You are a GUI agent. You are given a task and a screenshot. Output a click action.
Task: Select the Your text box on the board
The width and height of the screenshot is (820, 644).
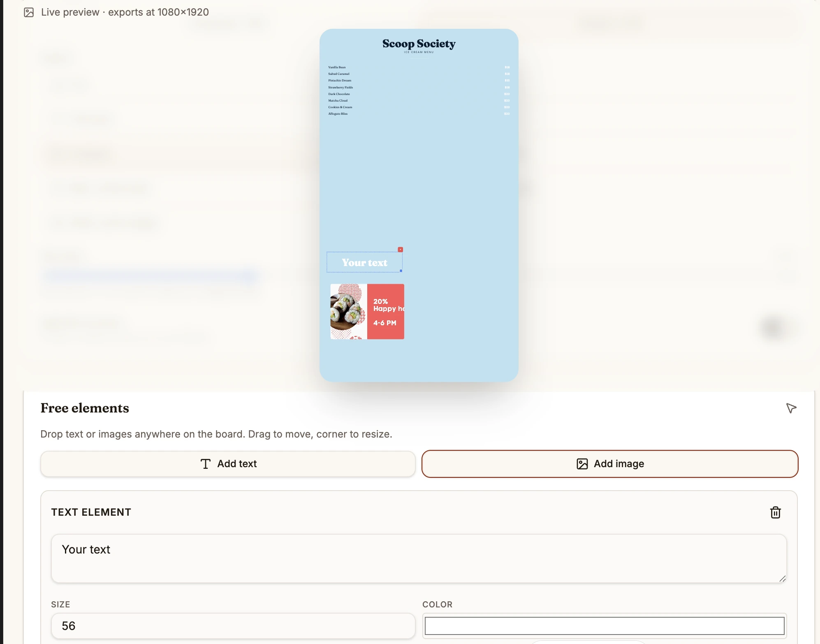[364, 262]
